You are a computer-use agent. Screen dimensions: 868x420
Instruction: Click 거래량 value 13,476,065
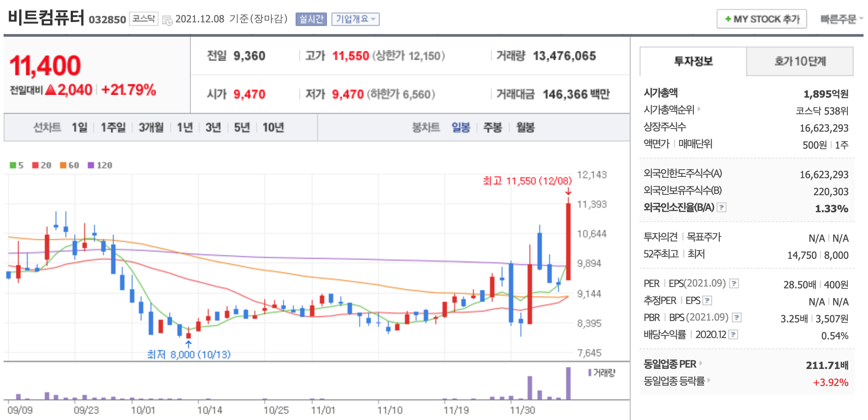point(564,56)
